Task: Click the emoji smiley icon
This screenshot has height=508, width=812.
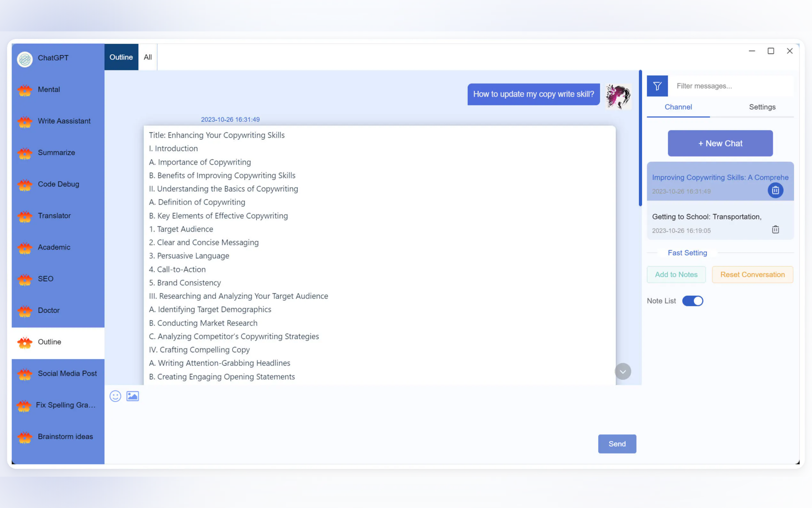Action: [115, 396]
